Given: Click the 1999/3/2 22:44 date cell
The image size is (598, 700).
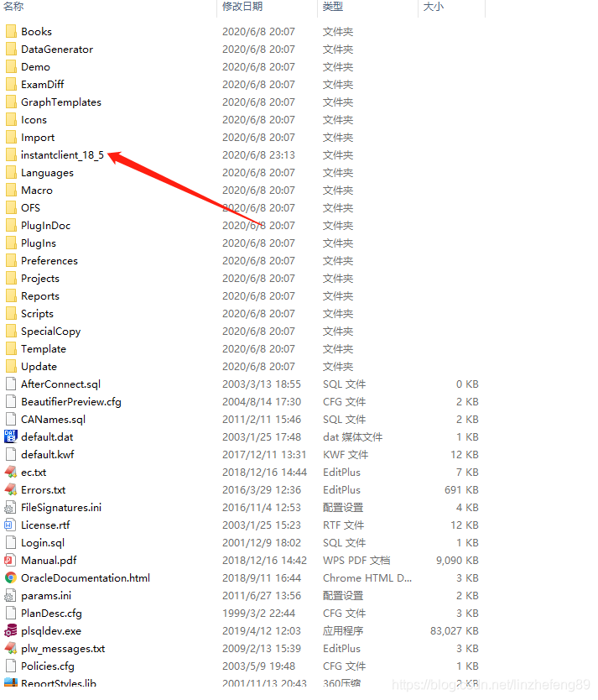Looking at the screenshot, I should [258, 614].
